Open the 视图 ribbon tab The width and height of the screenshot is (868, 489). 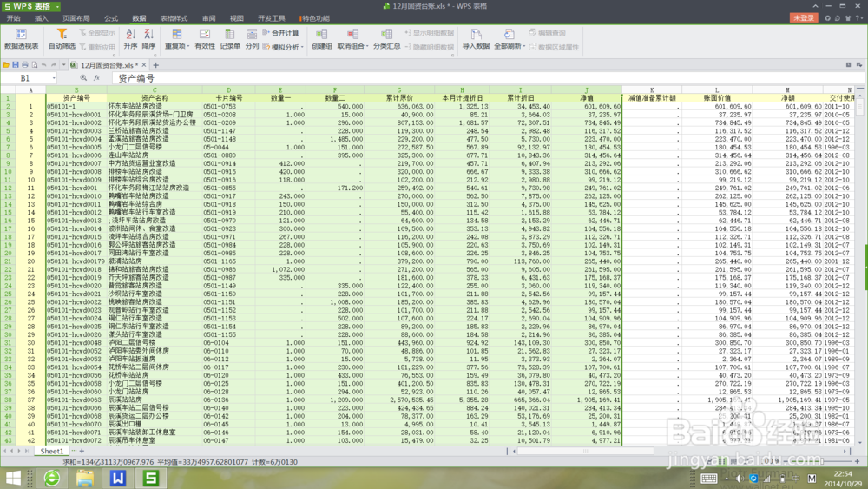(x=237, y=18)
